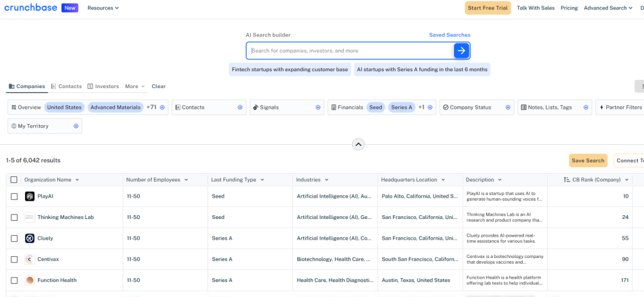
Task: Open Number of Employees column menu
Action: (x=186, y=180)
